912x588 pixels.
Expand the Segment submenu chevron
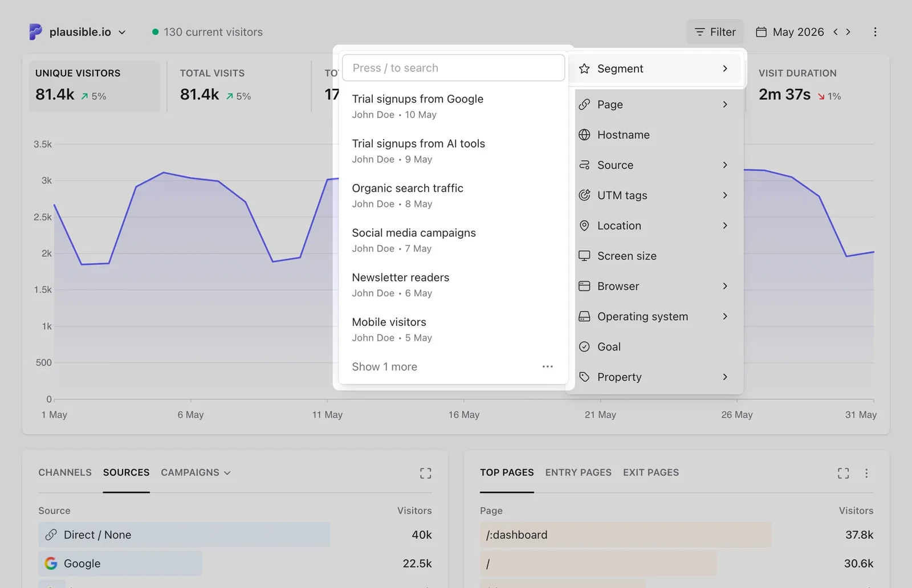(x=725, y=68)
